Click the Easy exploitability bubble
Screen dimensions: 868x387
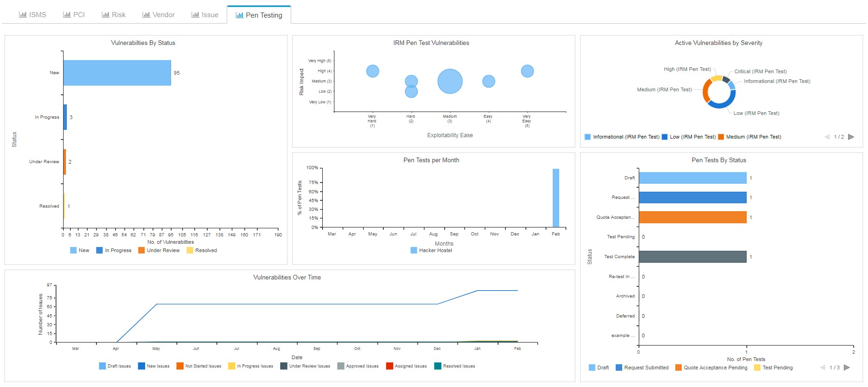tap(488, 81)
